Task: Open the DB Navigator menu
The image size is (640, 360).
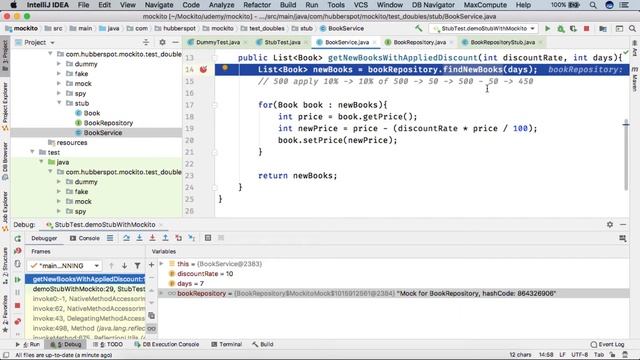Action: point(433,5)
